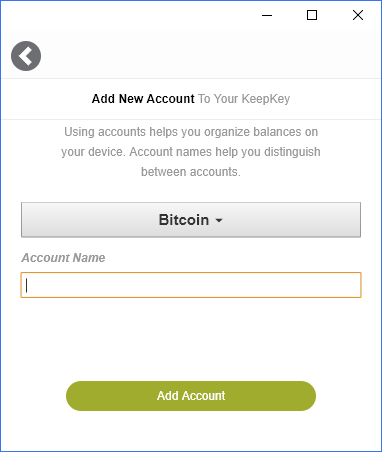The width and height of the screenshot is (382, 452).
Task: Submit with the green Add Account pill
Action: click(x=191, y=396)
